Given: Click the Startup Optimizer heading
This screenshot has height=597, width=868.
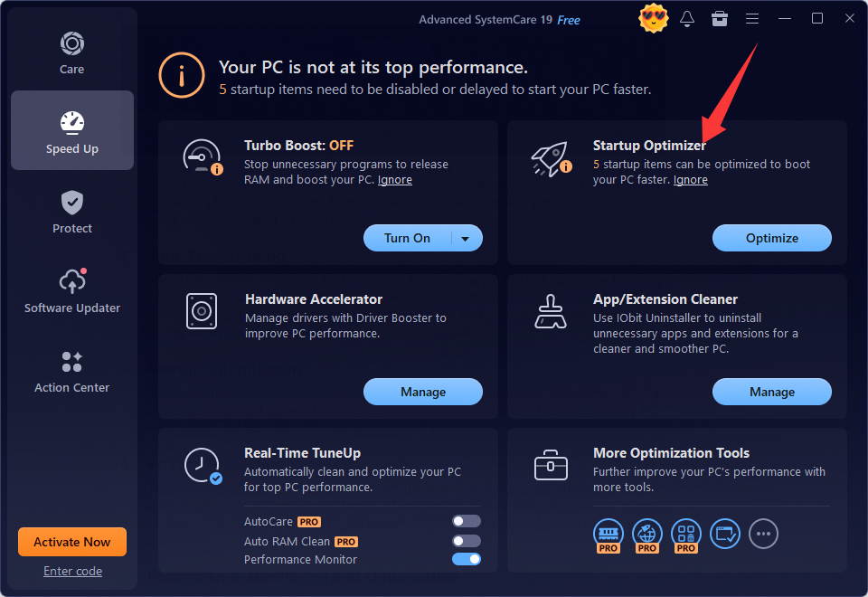Looking at the screenshot, I should 649,146.
